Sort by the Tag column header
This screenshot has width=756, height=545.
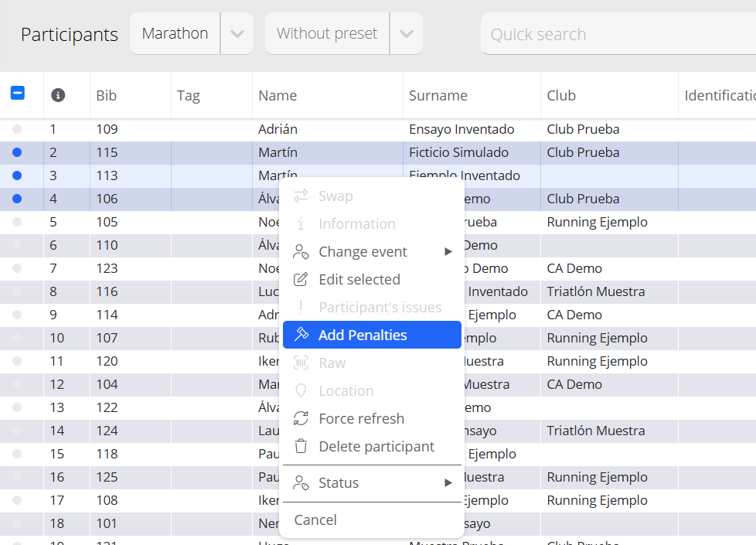(x=188, y=96)
